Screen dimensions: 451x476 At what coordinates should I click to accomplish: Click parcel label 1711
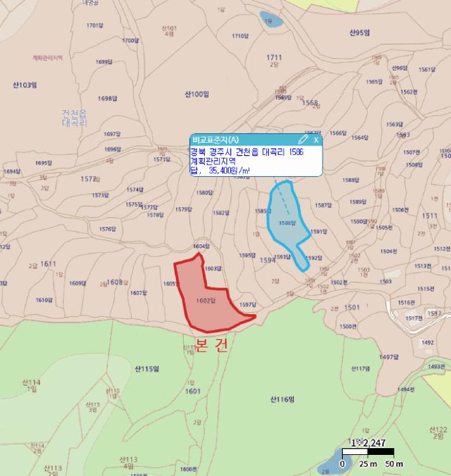(x=274, y=57)
